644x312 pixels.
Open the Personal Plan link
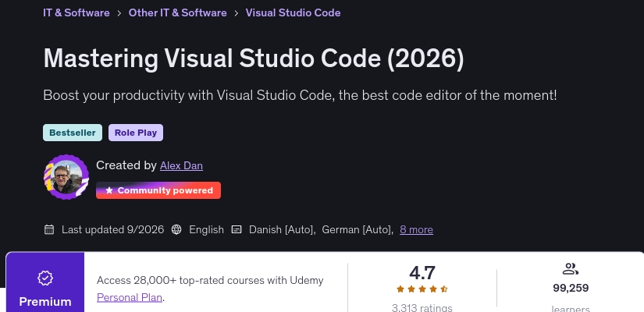pyautogui.click(x=130, y=297)
